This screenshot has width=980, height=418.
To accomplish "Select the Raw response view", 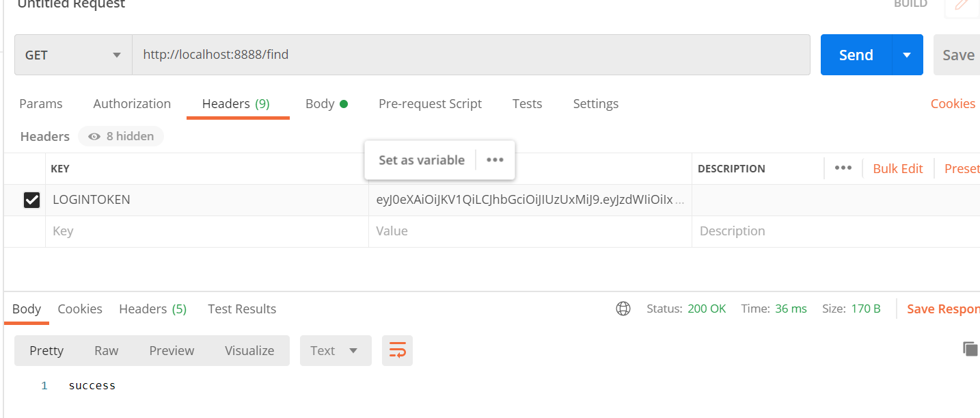I will pos(106,351).
